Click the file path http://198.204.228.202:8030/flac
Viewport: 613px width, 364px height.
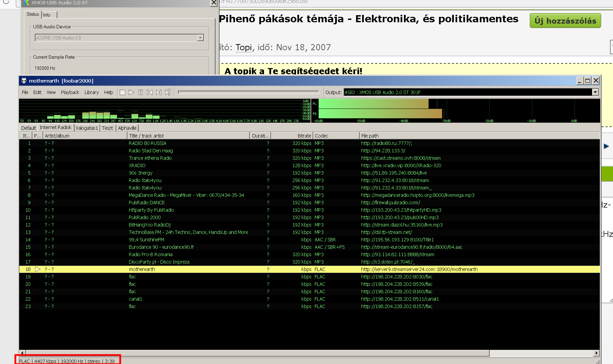coord(397,277)
